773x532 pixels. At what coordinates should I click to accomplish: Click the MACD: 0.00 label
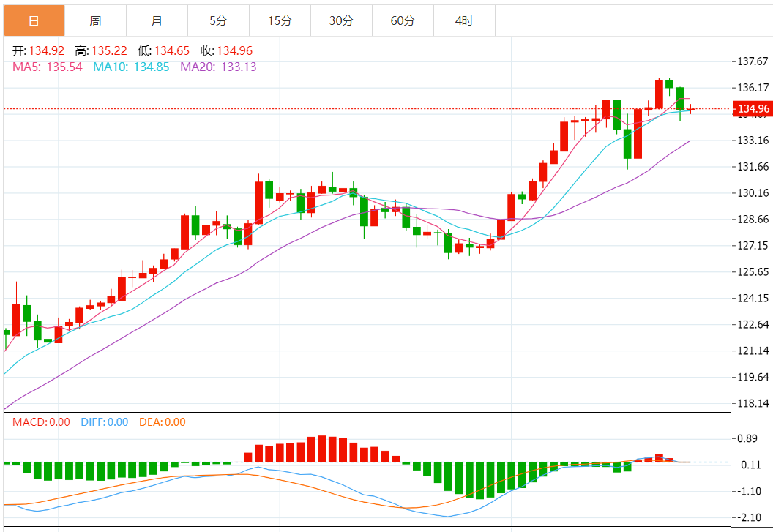(41, 422)
